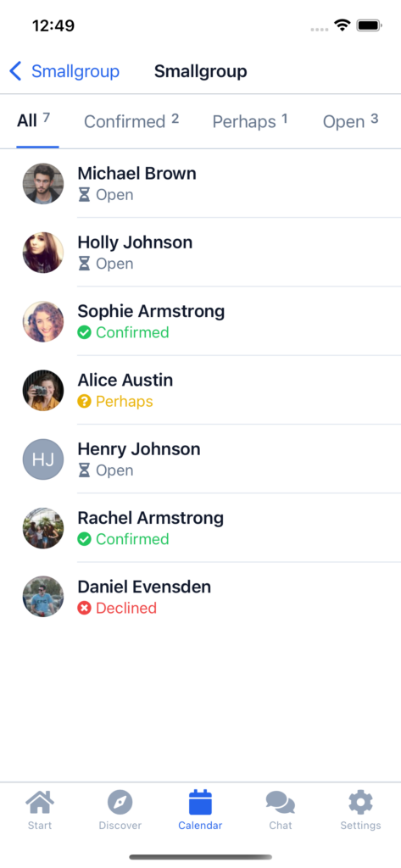Switch to the Perhaps tab
Screen dimensions: 401x868
(250, 121)
